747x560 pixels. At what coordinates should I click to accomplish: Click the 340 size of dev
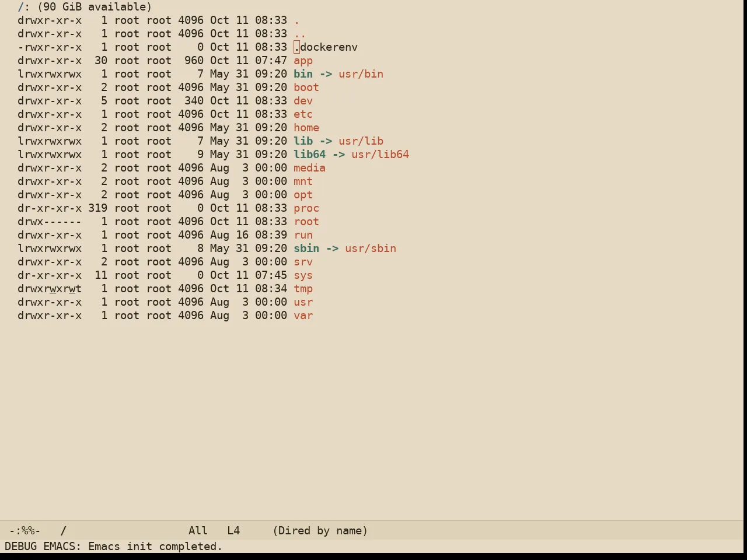[x=194, y=101]
